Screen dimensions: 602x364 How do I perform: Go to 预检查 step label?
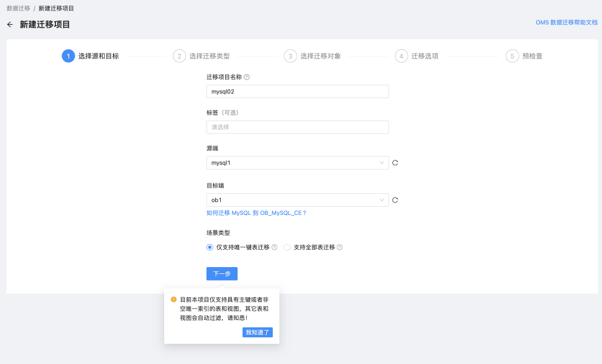[532, 56]
